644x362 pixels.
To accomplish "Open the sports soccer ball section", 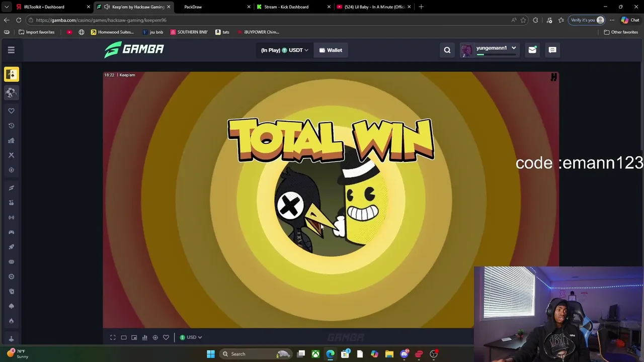I will click(12, 93).
